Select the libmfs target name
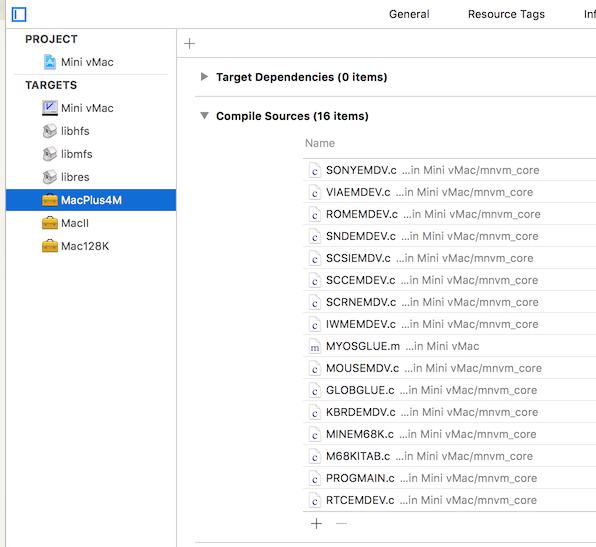 77,154
